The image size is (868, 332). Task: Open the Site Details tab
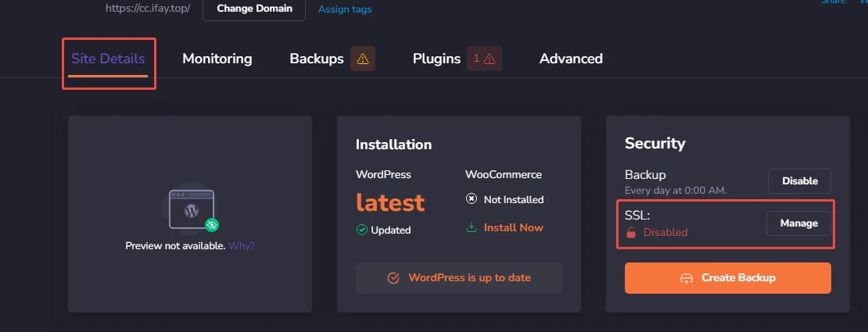108,59
